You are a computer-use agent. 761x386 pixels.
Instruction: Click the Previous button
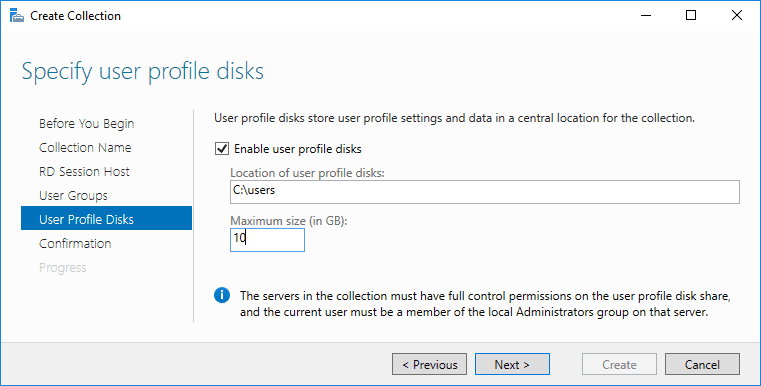click(x=430, y=365)
